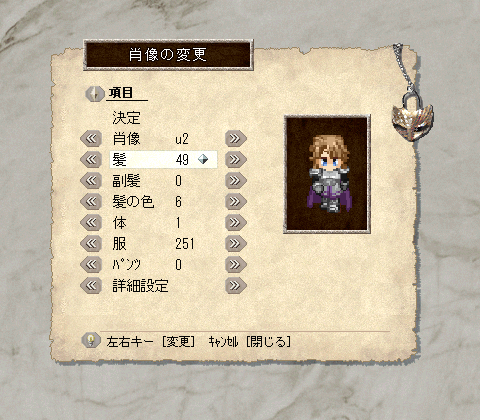The image size is (480, 420).
Task: Click the right arrow beside パンツ
Action: [236, 265]
